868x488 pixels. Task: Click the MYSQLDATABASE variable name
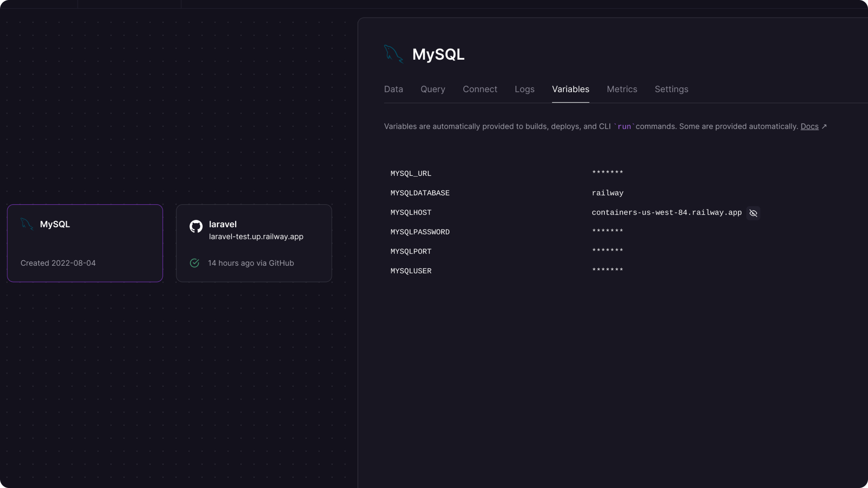click(x=420, y=193)
